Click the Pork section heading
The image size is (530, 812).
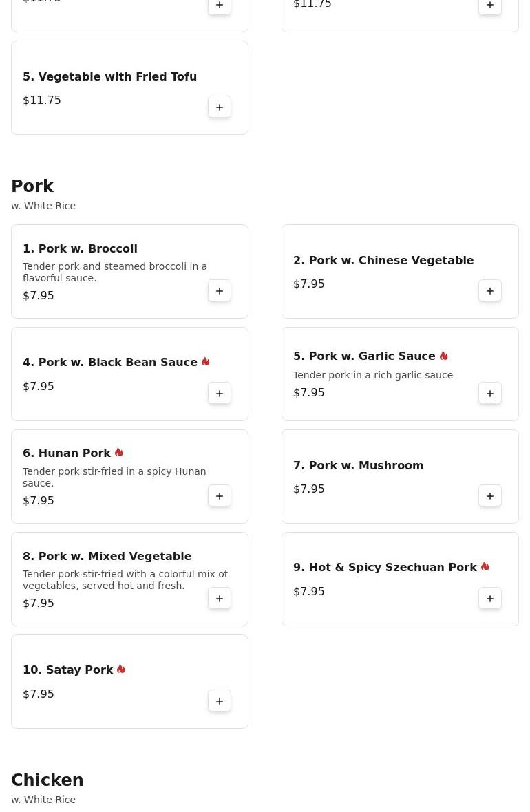point(32,186)
